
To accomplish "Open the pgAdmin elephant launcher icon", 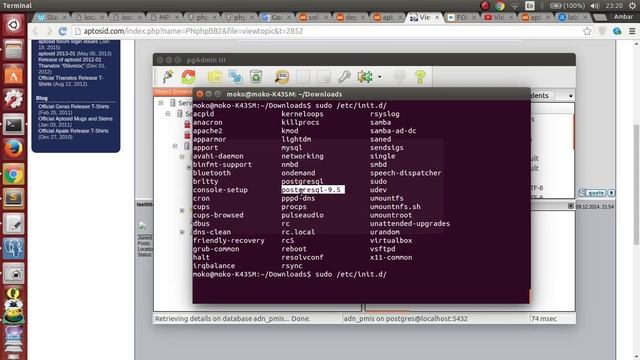I will click(13, 249).
